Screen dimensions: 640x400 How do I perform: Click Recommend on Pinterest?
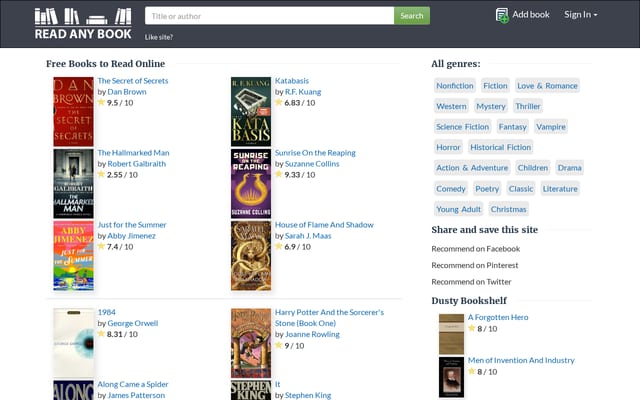[x=475, y=265]
